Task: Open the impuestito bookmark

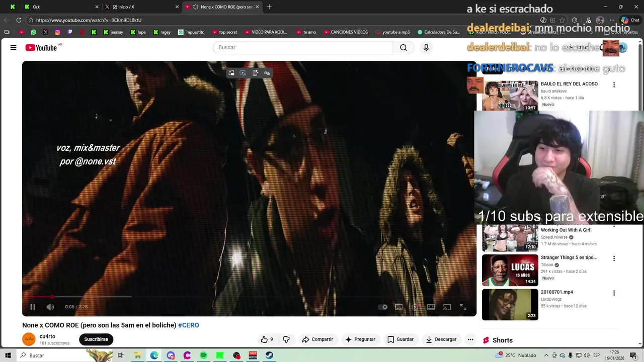Action: 191,32
